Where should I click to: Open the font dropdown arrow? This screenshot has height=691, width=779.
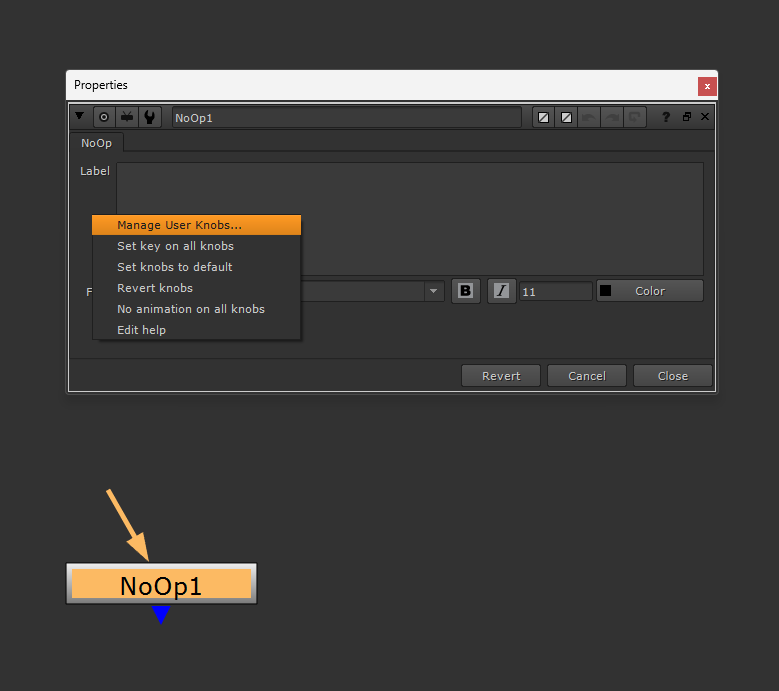coord(433,291)
